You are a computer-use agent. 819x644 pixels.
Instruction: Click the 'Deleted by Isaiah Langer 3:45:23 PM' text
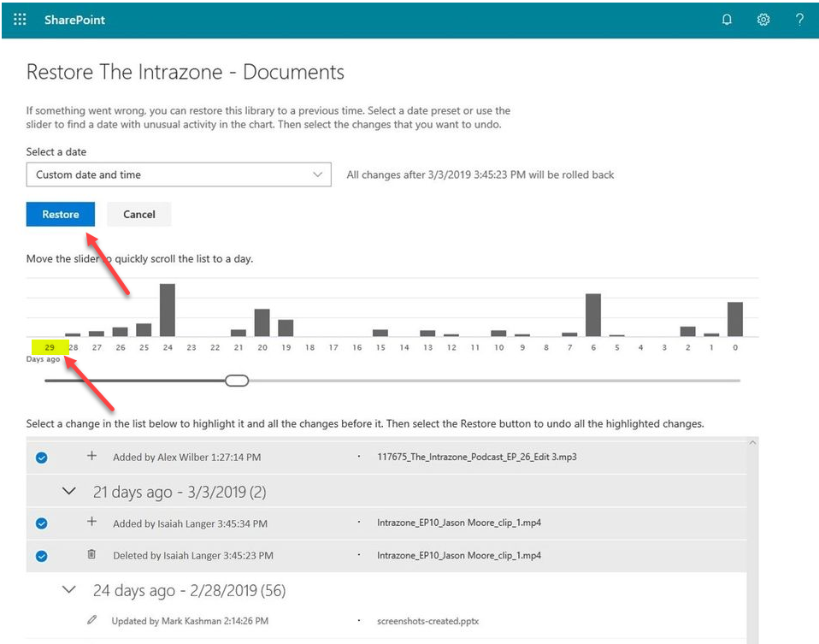(193, 556)
